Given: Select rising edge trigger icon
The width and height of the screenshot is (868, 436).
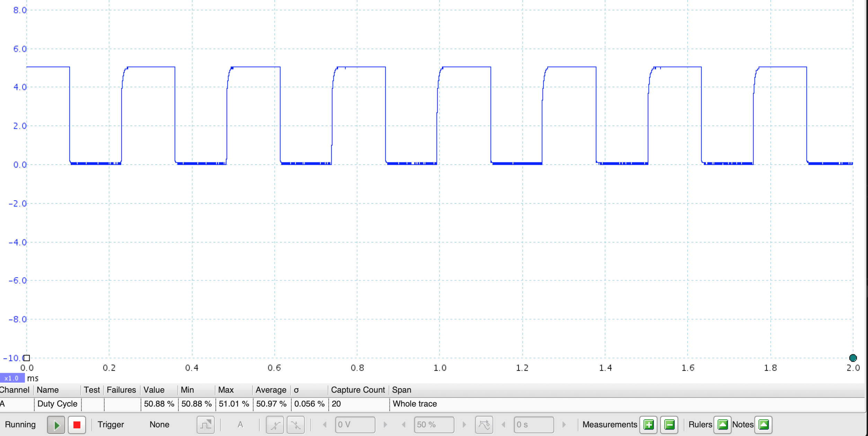Looking at the screenshot, I should click(275, 425).
